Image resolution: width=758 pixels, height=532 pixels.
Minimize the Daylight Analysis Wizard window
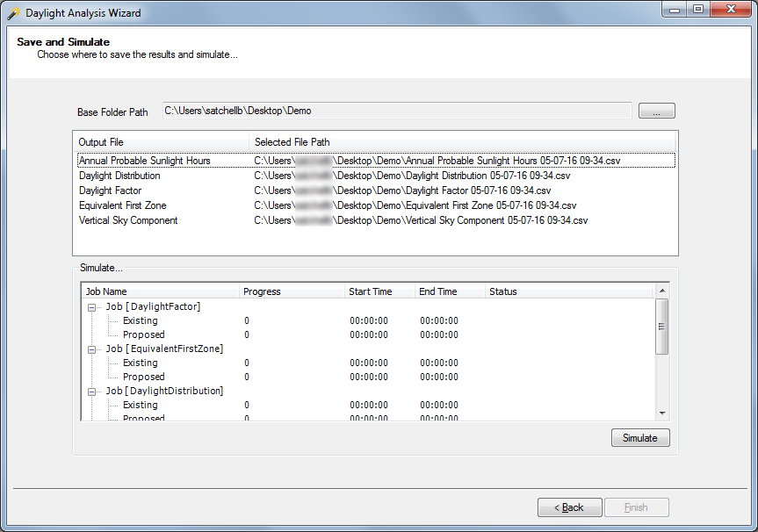click(675, 10)
